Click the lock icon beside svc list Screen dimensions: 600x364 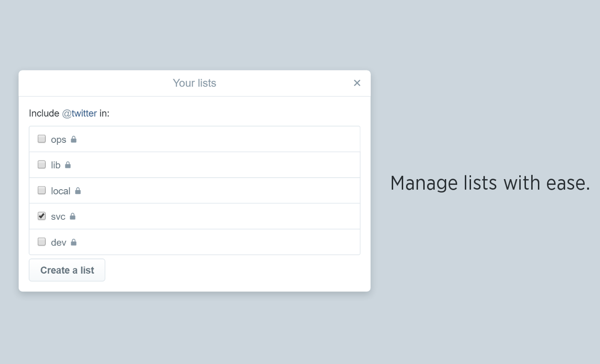coord(73,216)
